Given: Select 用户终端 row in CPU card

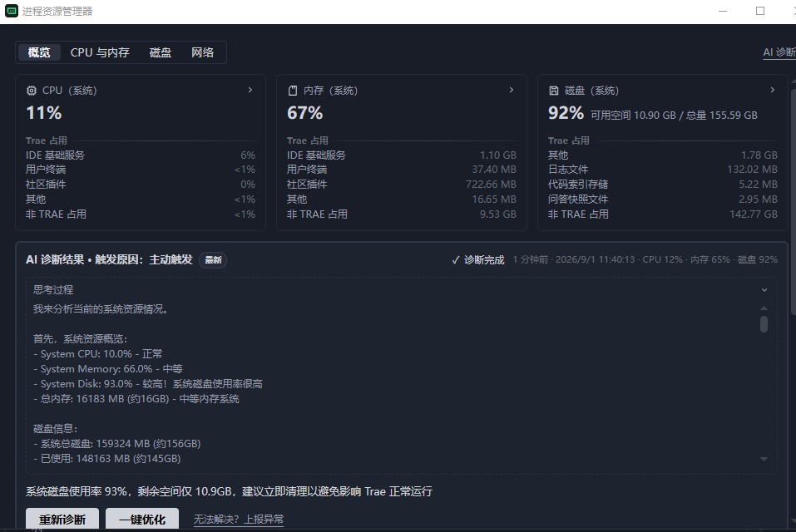Looking at the screenshot, I should tap(141, 170).
